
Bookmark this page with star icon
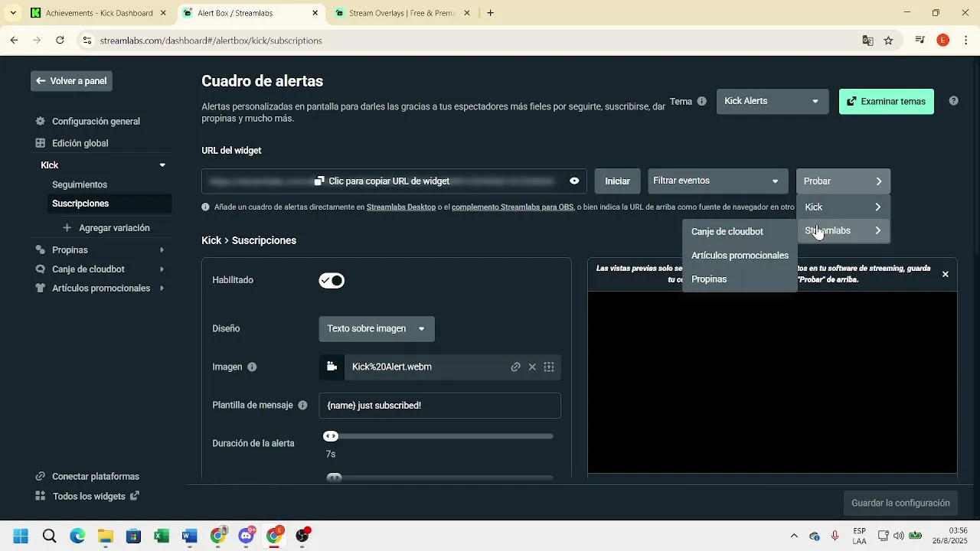click(x=888, y=41)
